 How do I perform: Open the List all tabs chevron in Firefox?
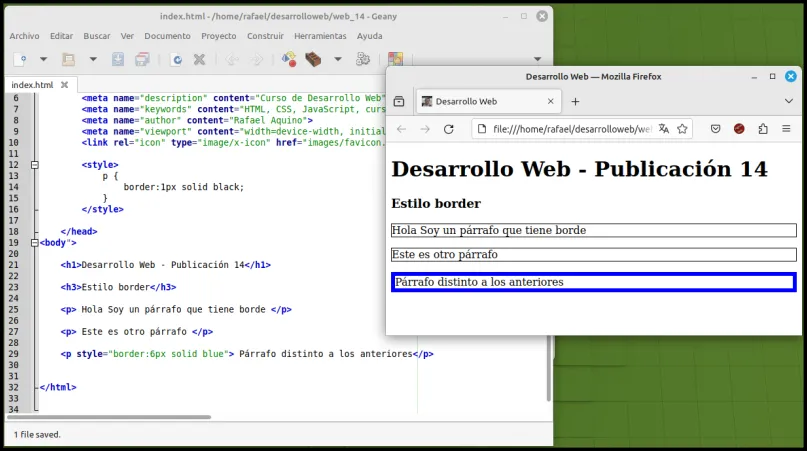(x=788, y=101)
